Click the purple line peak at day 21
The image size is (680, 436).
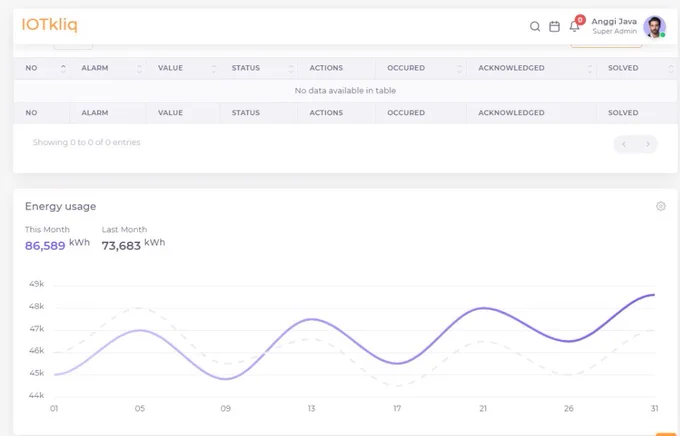(x=483, y=308)
